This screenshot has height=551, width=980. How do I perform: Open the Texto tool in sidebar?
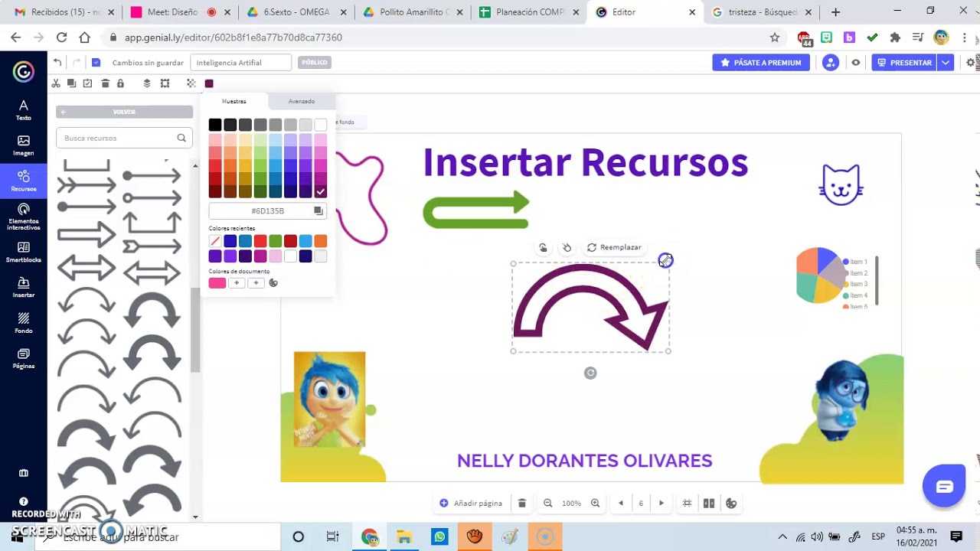click(24, 110)
